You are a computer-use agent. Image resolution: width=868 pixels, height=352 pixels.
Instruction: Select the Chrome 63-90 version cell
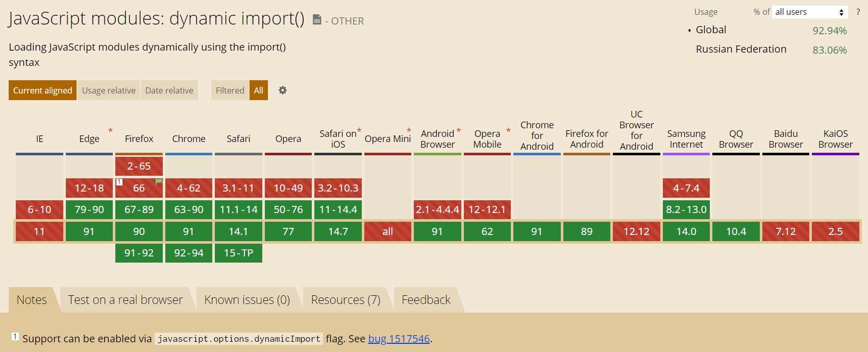(x=189, y=209)
